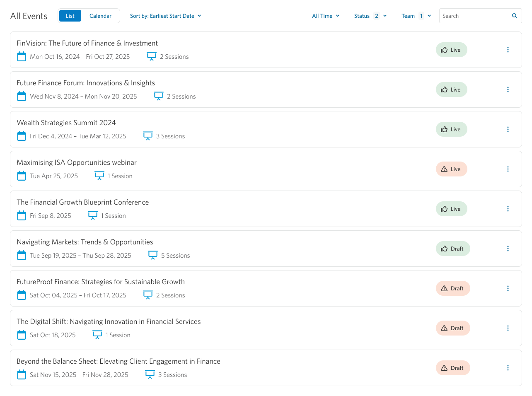Open the kebab menu on Beyond the Balance Sheet
The width and height of the screenshot is (532, 396).
pyautogui.click(x=508, y=368)
